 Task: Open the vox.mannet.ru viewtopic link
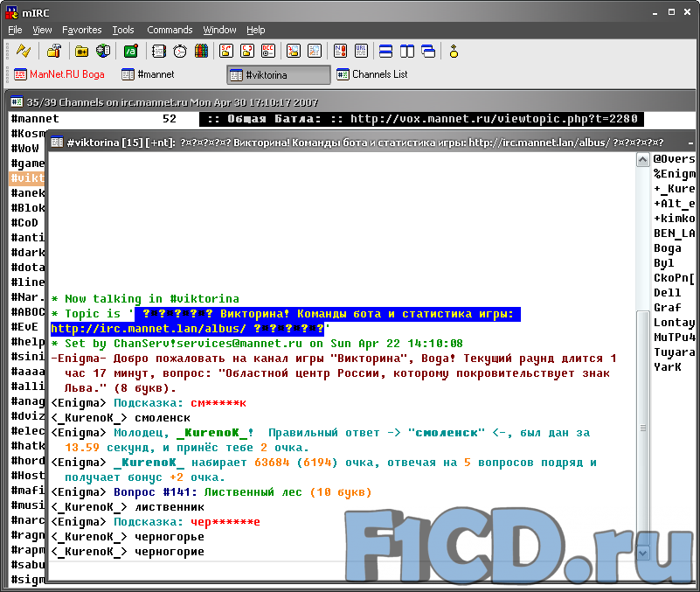494,119
